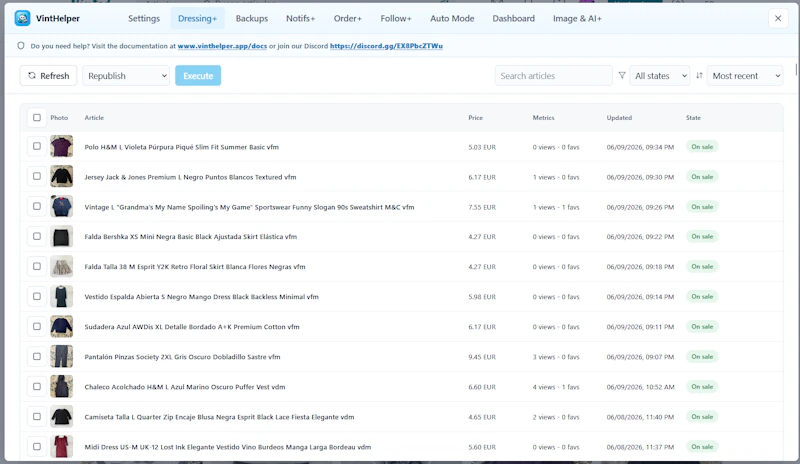Toggle the select-all checkbox in the table header

tap(37, 117)
